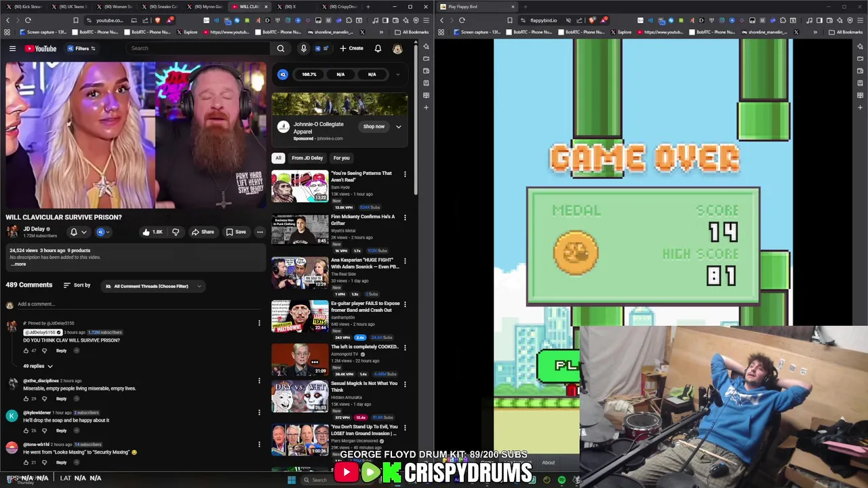Reply to kylewidener's comment
The image size is (868, 488).
click(x=61, y=430)
